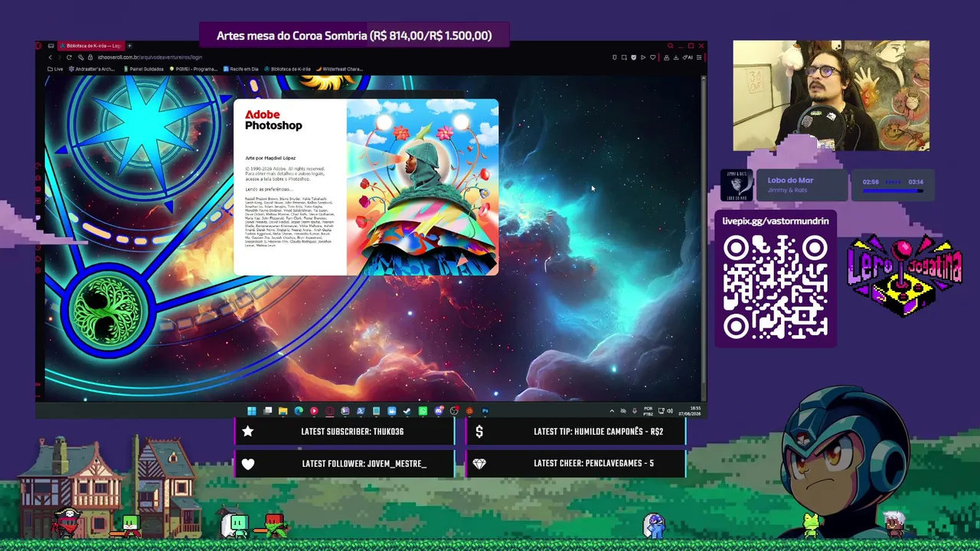This screenshot has width=980, height=551.
Task: Open the Opera profile account icon
Action: (x=666, y=57)
